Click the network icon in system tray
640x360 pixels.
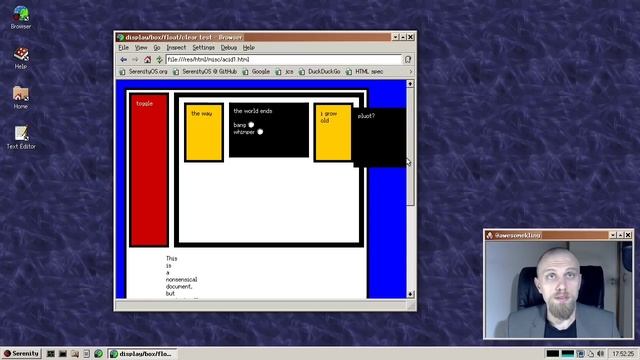tap(580, 353)
